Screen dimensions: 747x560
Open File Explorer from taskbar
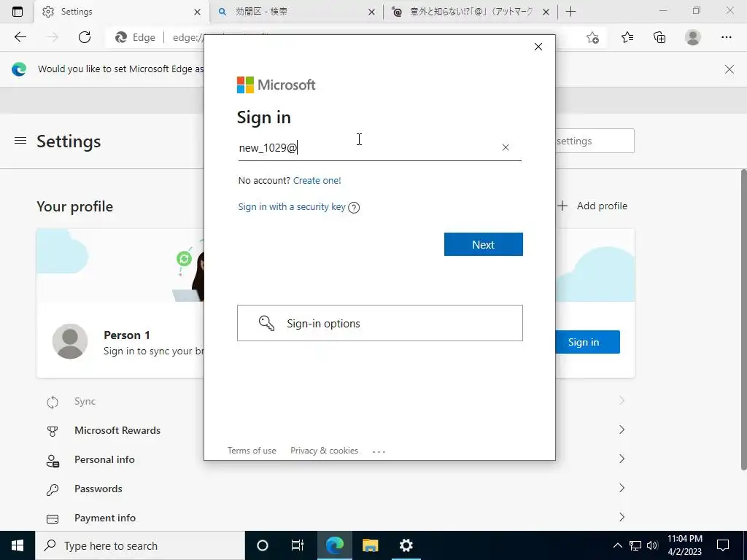[x=370, y=545]
